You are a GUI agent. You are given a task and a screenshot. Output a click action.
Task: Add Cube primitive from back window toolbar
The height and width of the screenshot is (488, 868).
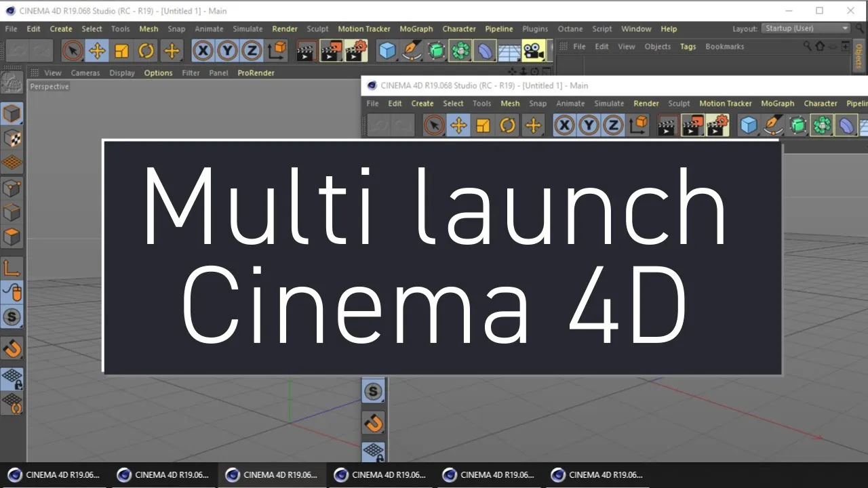pyautogui.click(x=387, y=51)
